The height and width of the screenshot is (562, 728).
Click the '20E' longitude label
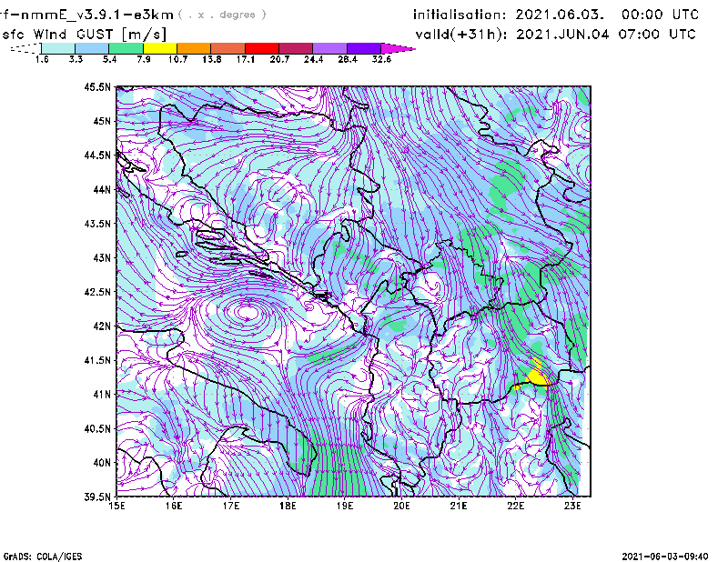(x=401, y=506)
